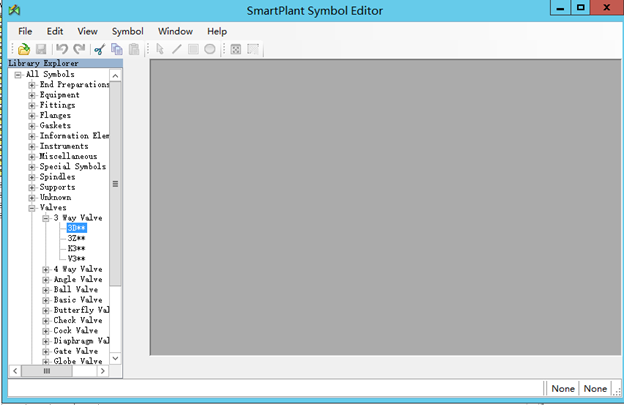Viewport: 624px width, 405px height.
Task: Click the horizontal scrollbar thumb in Library Explorer
Action: 47,371
